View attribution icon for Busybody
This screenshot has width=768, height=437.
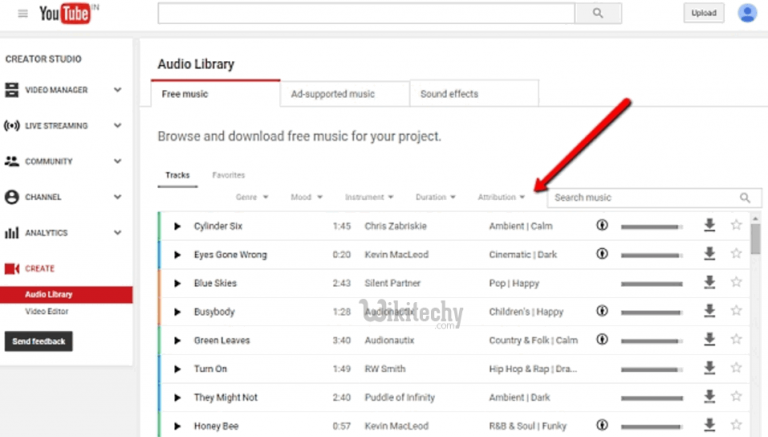(602, 312)
